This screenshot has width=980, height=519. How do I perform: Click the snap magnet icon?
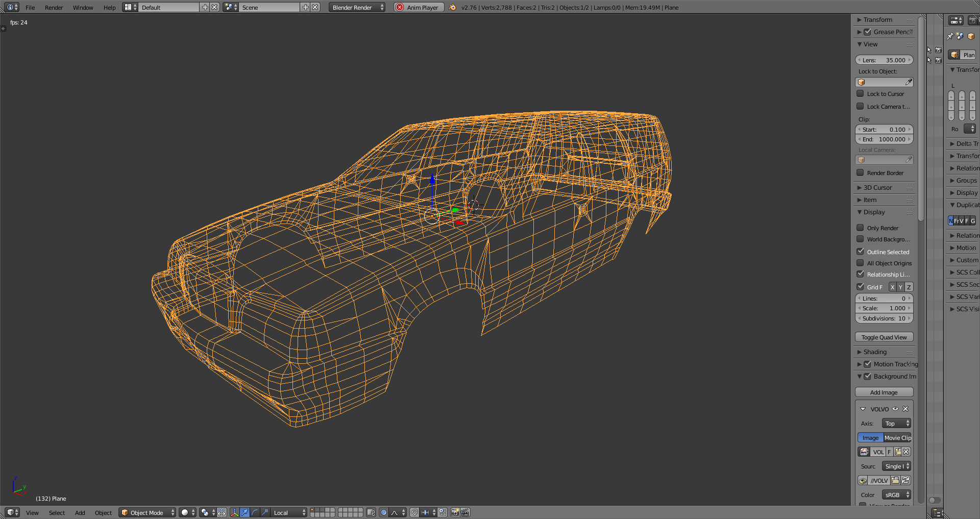(x=414, y=512)
